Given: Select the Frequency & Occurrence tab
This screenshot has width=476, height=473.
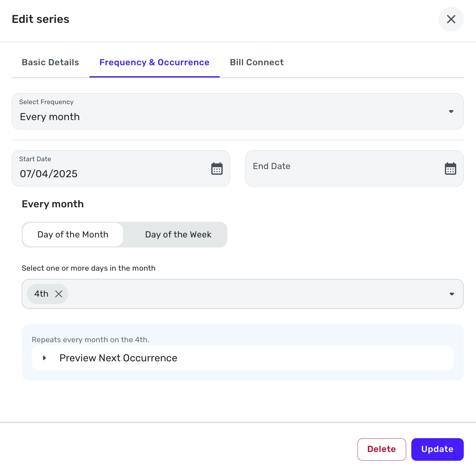Looking at the screenshot, I should click(x=154, y=62).
